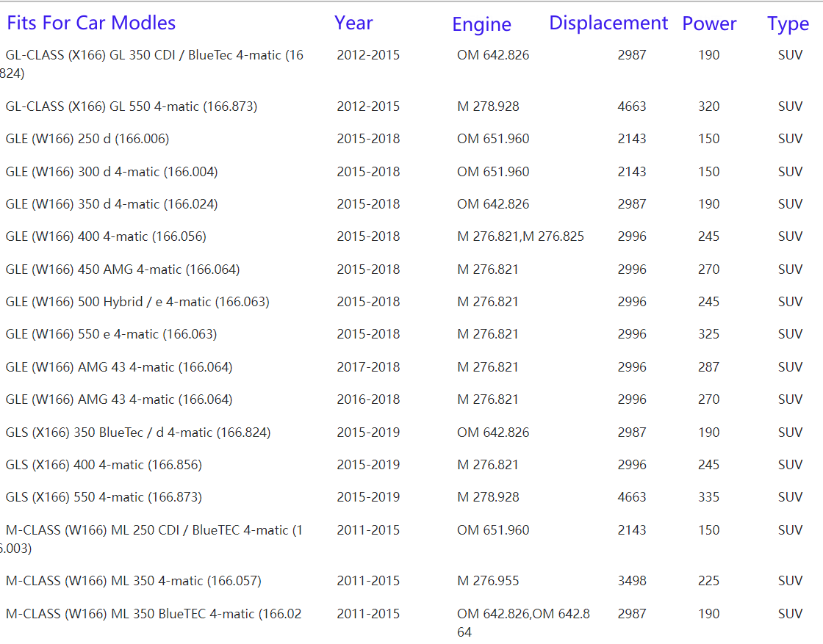Click the 335 power value

click(708, 497)
